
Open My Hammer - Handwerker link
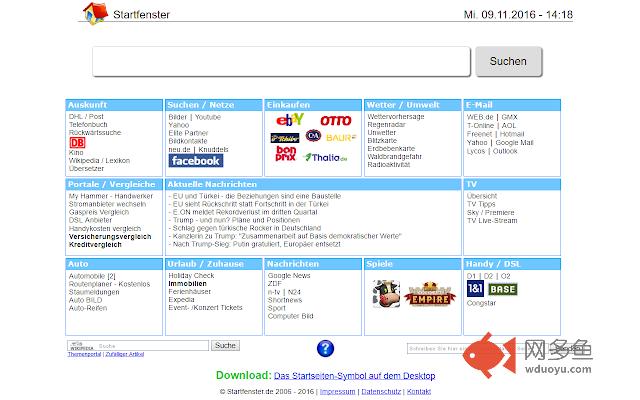point(111,196)
